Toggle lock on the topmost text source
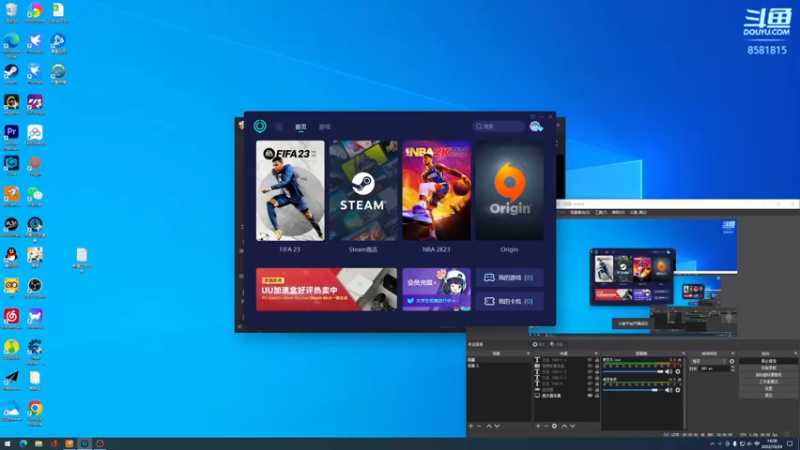Image resolution: width=800 pixels, height=450 pixels. pyautogui.click(x=597, y=360)
